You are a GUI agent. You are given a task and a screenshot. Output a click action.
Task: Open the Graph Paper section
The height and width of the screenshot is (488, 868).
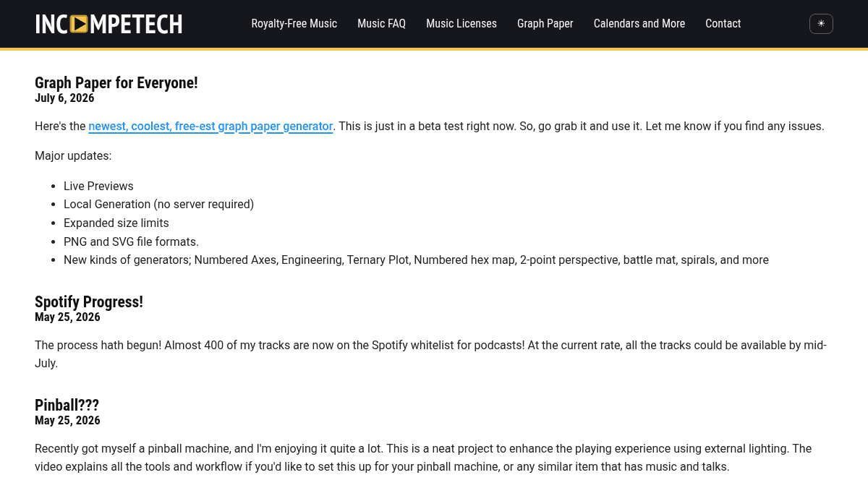coord(545,24)
